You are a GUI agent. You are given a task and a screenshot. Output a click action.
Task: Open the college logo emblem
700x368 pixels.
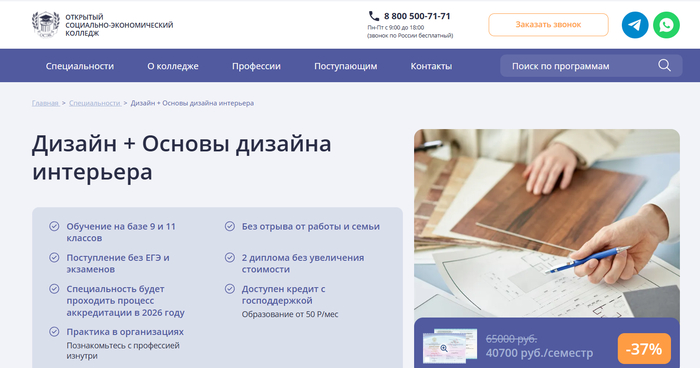pos(46,25)
